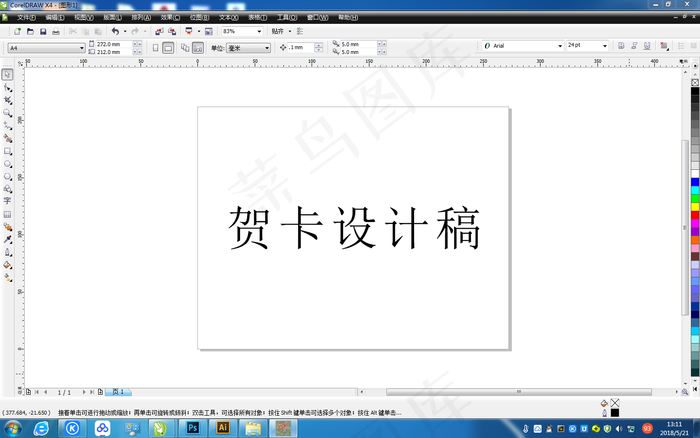Click the Print icon in the toolbar

point(56,32)
